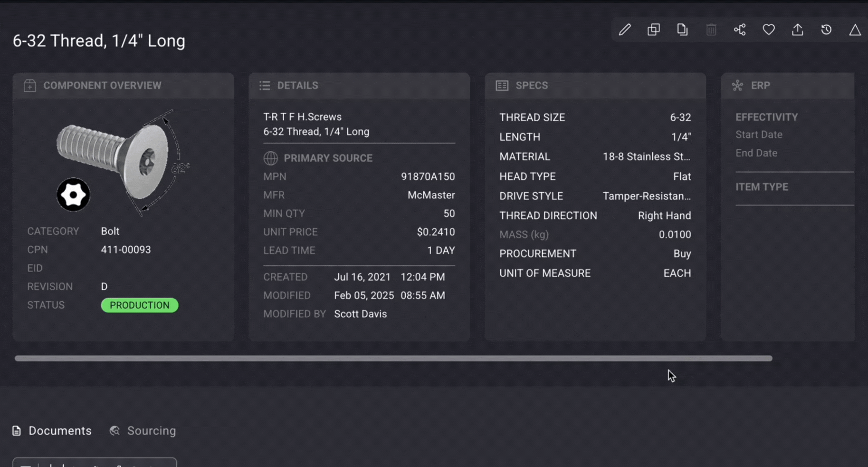
Task: Click the horizontal scrollbar below the cards
Action: 393,359
